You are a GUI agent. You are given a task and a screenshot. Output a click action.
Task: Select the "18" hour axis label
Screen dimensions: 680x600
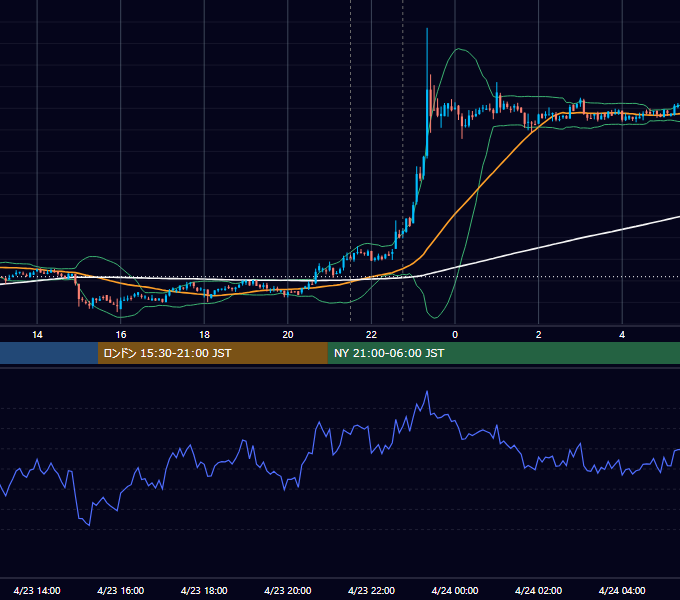point(204,335)
